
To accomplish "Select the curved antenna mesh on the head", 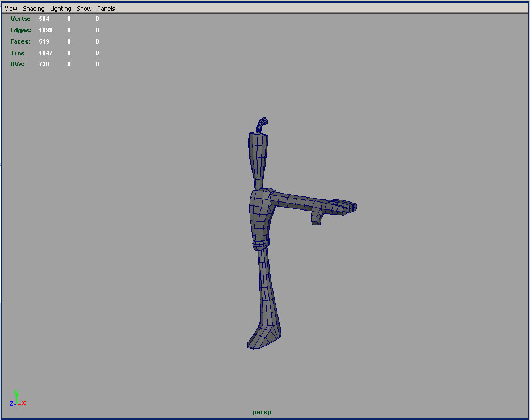I will tap(262, 125).
